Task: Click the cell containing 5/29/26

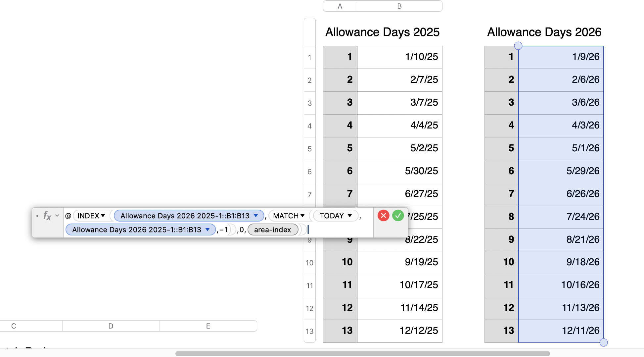Action: coord(561,171)
